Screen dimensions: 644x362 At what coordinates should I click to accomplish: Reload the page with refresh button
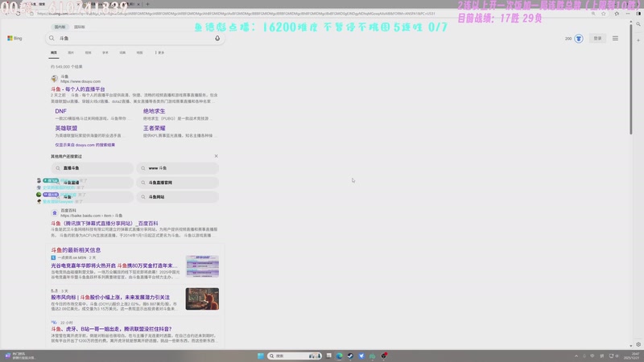(18, 14)
